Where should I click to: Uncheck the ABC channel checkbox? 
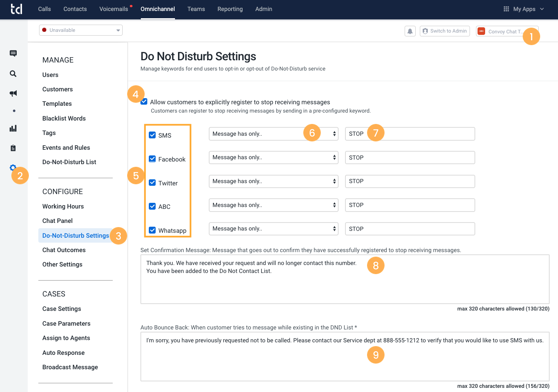[152, 206]
